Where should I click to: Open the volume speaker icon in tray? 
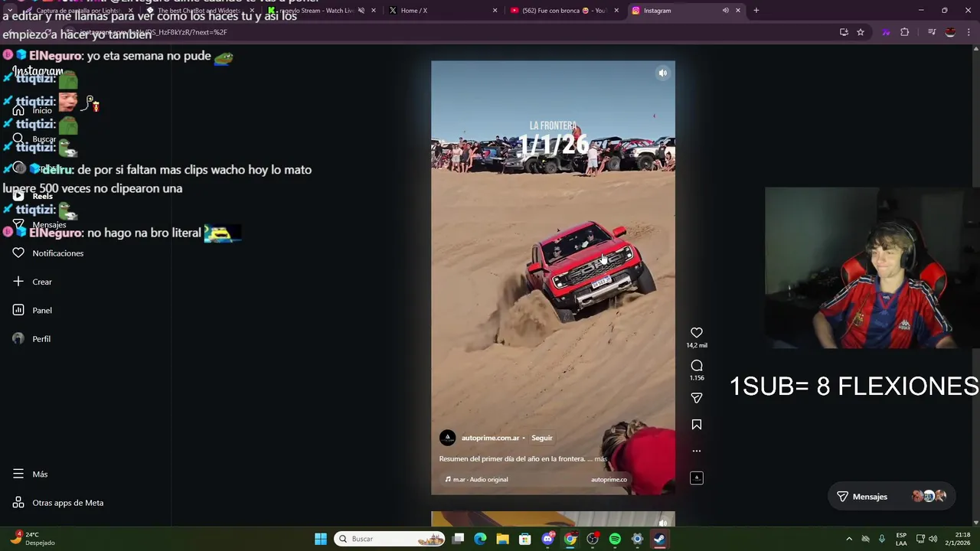coord(933,539)
